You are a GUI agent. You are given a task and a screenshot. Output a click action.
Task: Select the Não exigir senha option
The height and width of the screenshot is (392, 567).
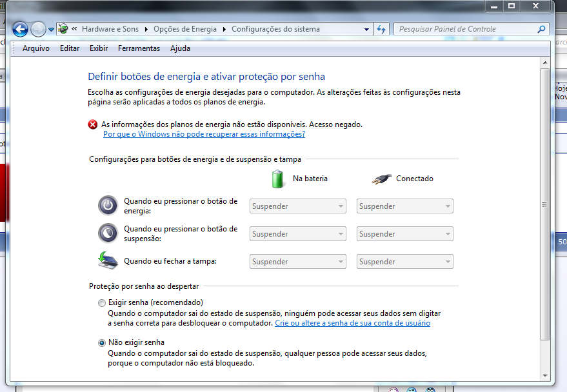102,343
